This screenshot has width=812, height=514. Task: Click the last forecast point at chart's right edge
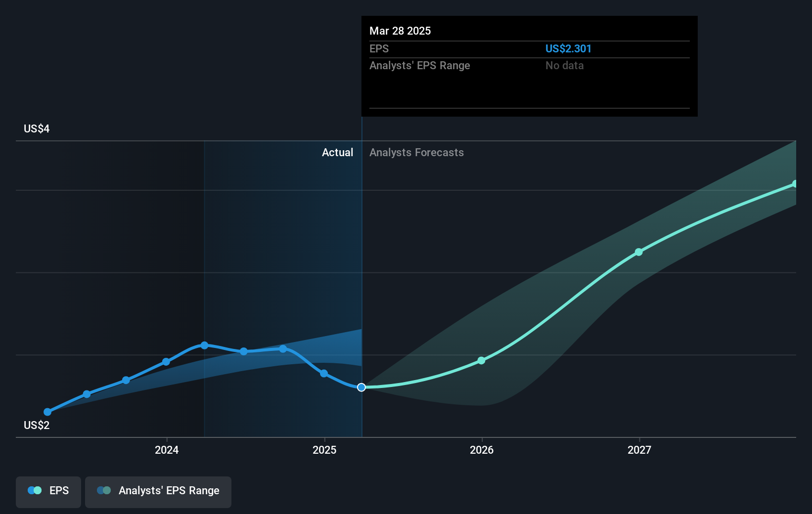[x=795, y=184]
